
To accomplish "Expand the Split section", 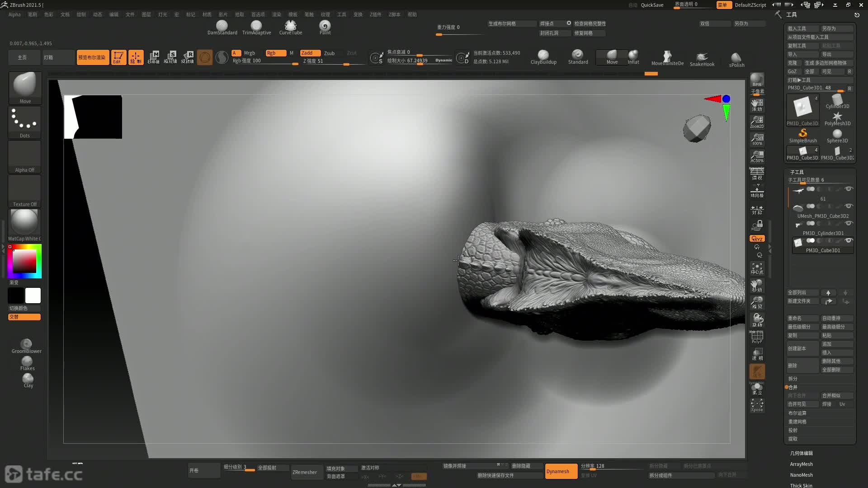I will (x=793, y=379).
